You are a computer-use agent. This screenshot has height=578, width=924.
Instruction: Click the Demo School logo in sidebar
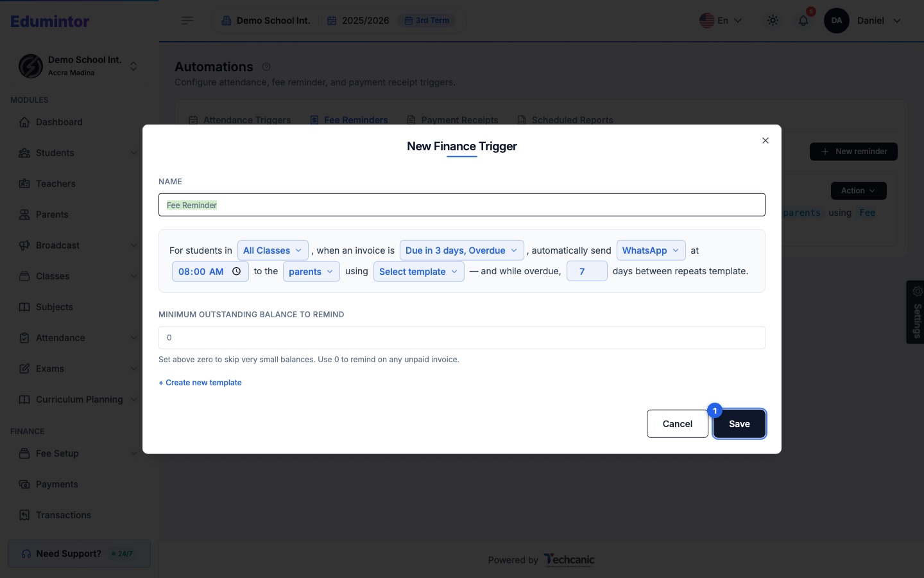pyautogui.click(x=31, y=66)
